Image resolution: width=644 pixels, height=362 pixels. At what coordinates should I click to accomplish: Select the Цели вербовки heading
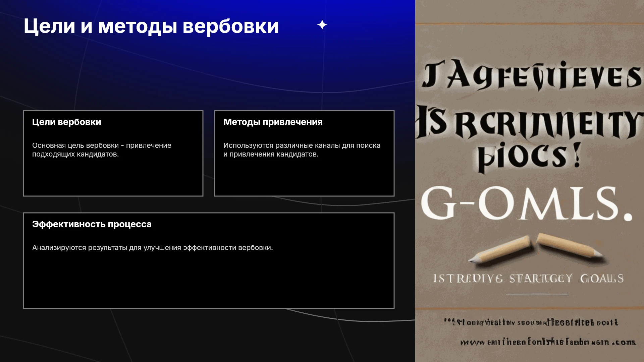click(67, 122)
